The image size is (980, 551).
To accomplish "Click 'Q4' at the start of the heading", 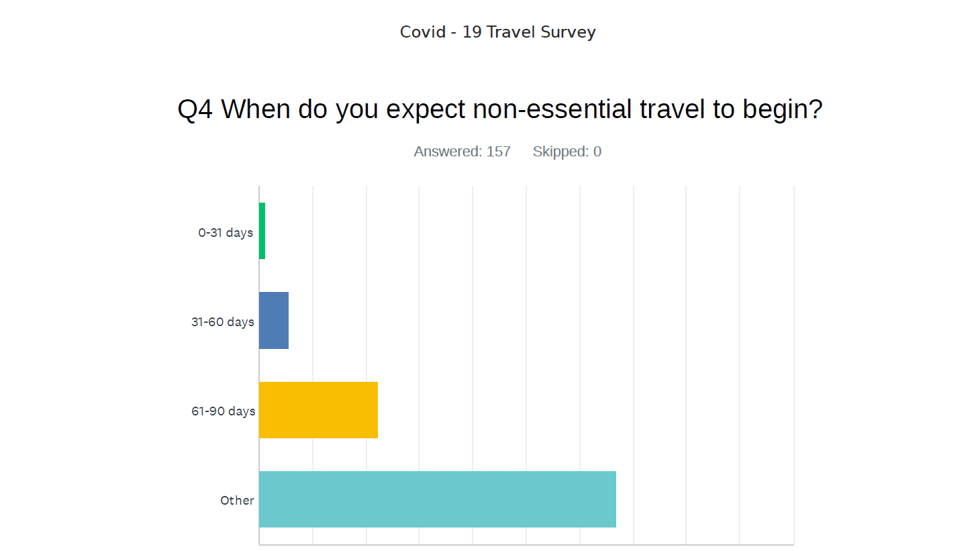I will pyautogui.click(x=195, y=109).
